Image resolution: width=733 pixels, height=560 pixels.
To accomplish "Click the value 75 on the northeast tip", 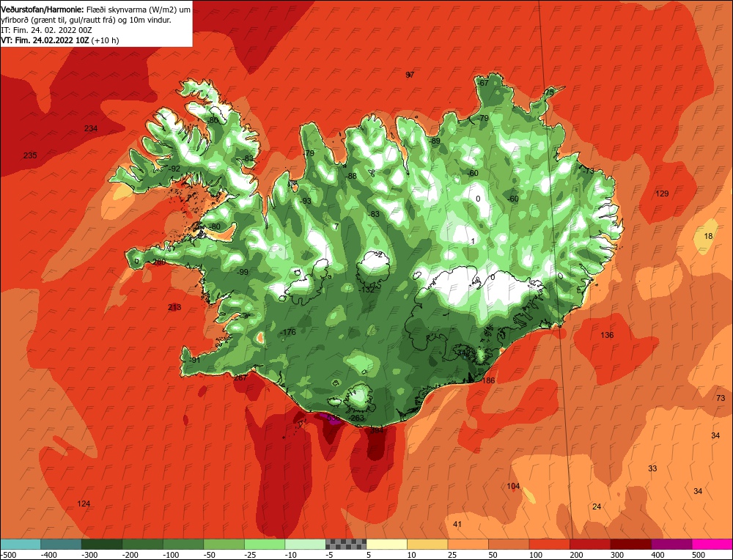I will (x=549, y=92).
